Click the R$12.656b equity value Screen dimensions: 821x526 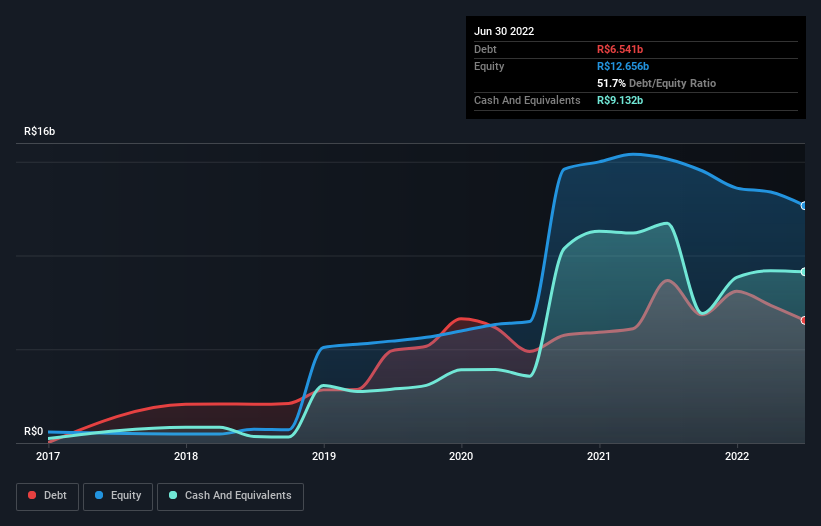(623, 66)
